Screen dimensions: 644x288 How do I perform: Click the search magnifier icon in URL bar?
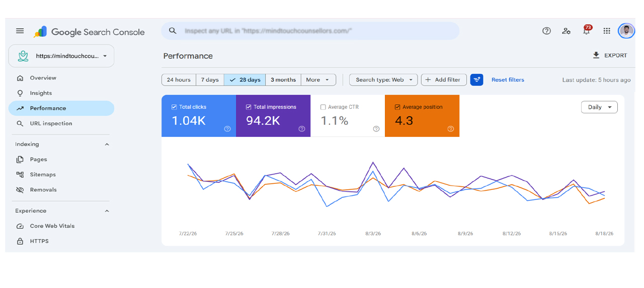pos(173,31)
